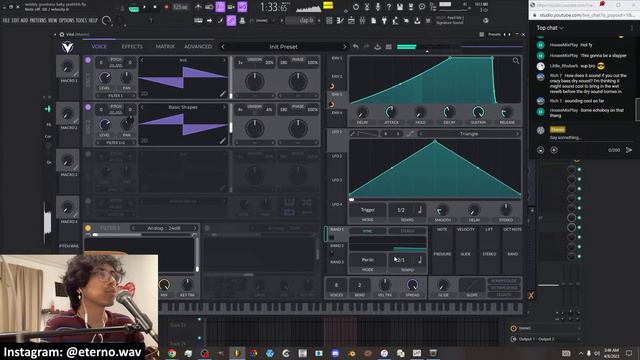The image size is (640, 360).
Task: Select the VOICE tab
Action: point(99,47)
